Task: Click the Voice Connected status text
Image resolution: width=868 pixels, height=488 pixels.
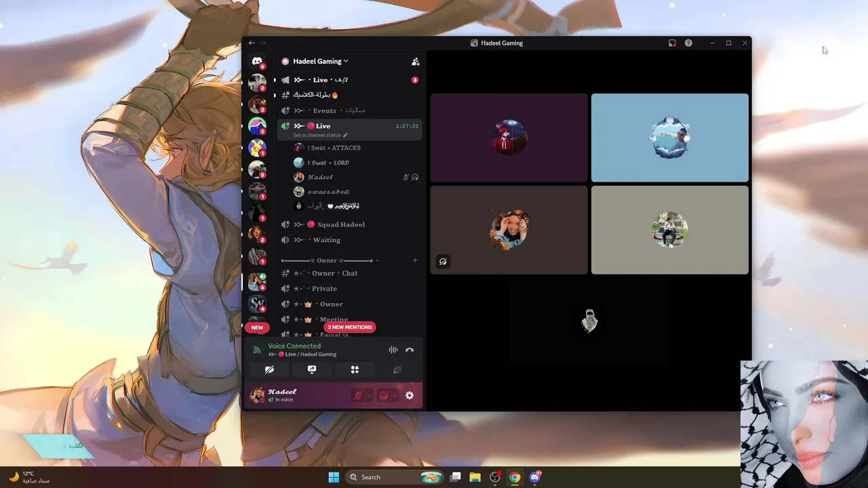Action: (294, 346)
